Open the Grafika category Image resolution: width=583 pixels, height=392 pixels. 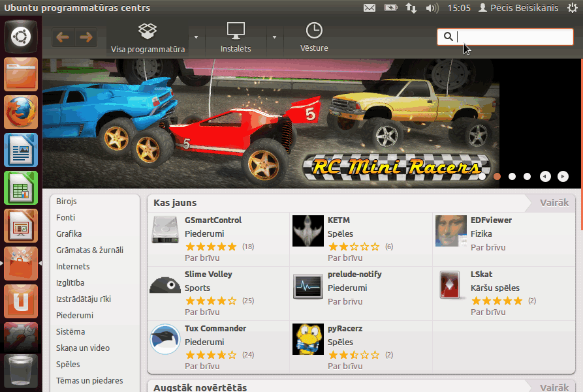(x=69, y=234)
